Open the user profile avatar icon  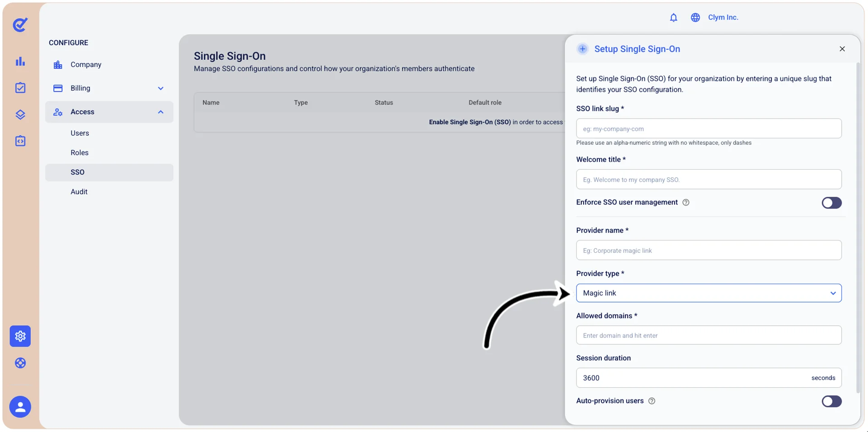[20, 407]
